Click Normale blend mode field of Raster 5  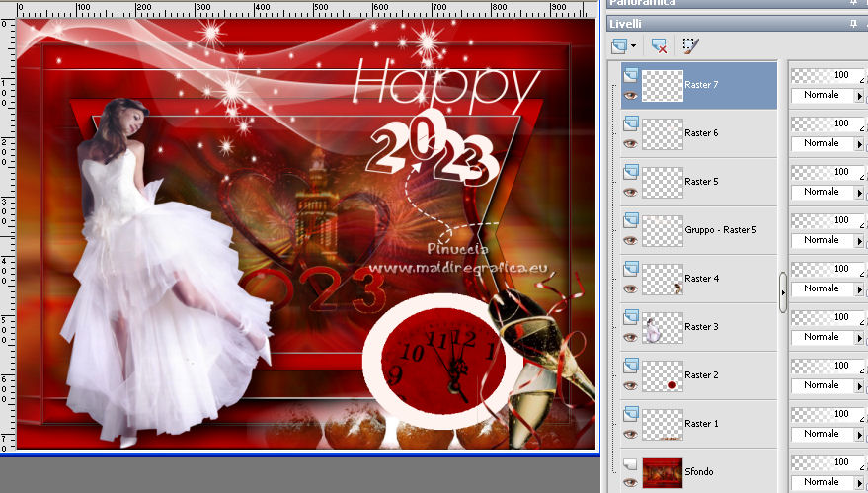click(x=823, y=192)
